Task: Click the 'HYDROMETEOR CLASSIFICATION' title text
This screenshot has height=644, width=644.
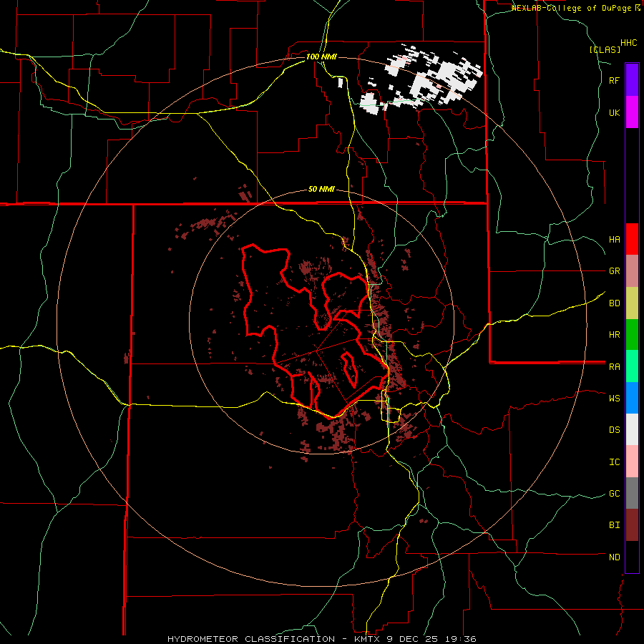Action: [x=251, y=639]
